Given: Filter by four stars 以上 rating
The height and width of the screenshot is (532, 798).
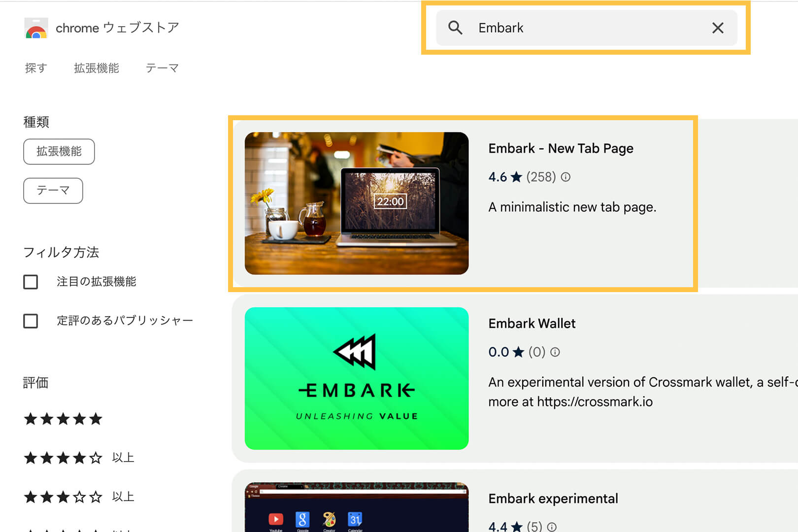Looking at the screenshot, I should pyautogui.click(x=79, y=458).
